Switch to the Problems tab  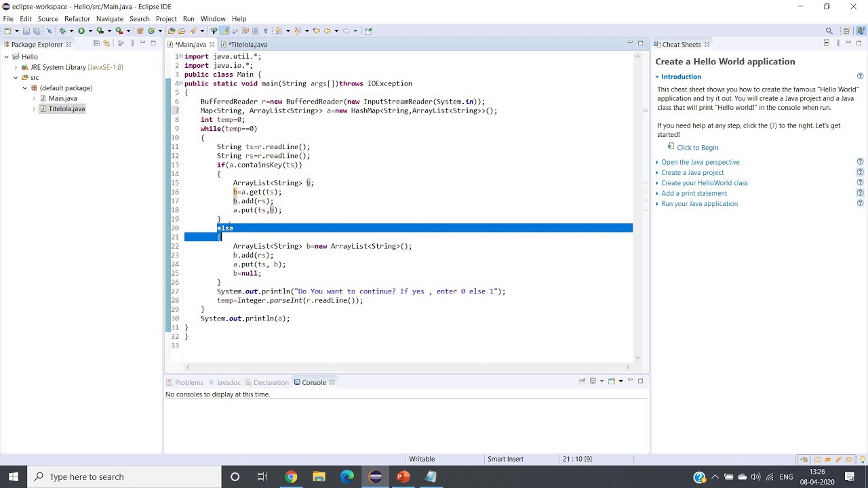pyautogui.click(x=184, y=382)
